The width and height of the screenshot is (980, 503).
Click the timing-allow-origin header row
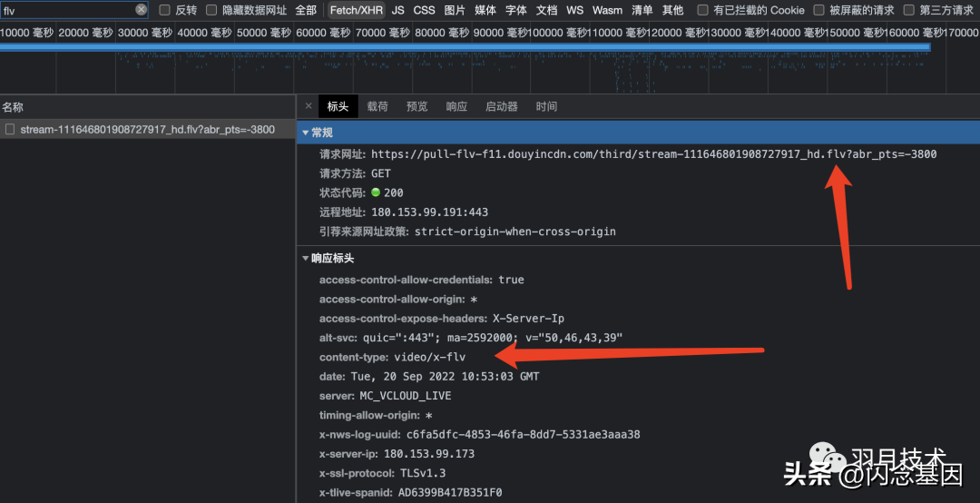pos(377,416)
